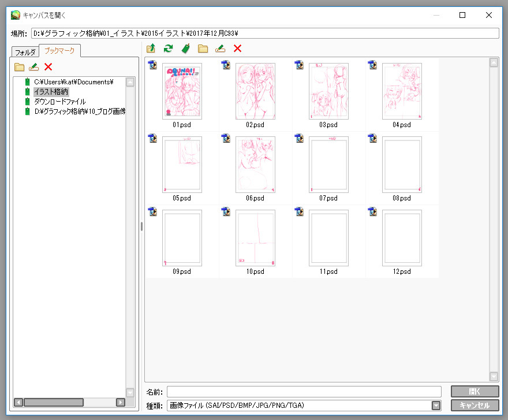
Task: Click bookmark list scroll right arrow
Action: (121, 402)
